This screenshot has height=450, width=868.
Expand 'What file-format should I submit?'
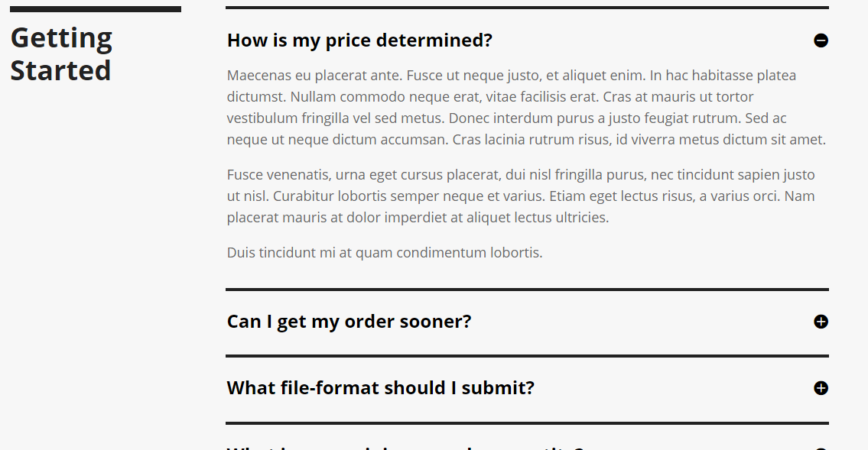click(x=381, y=388)
